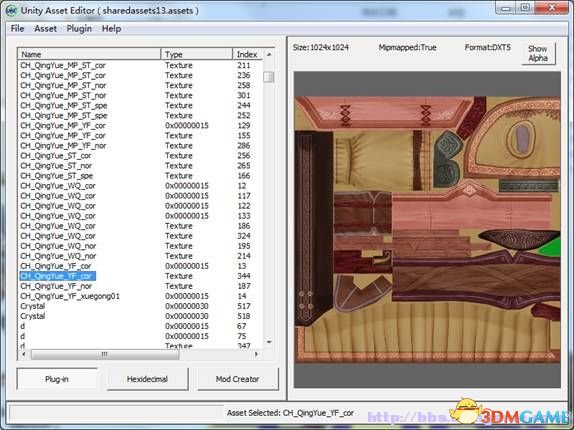Select CH_QingYue_MP_ST_spe with index 244
The height and width of the screenshot is (430, 574).
[140, 106]
